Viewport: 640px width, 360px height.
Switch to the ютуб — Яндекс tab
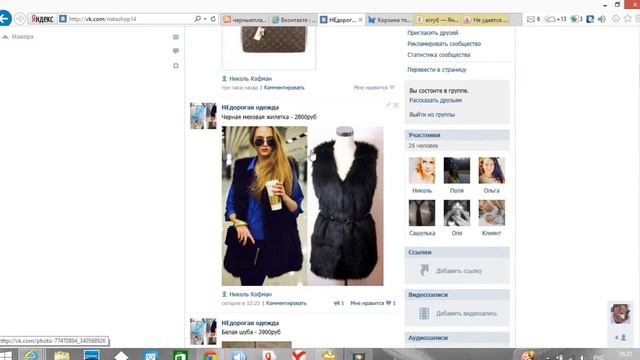tap(438, 20)
